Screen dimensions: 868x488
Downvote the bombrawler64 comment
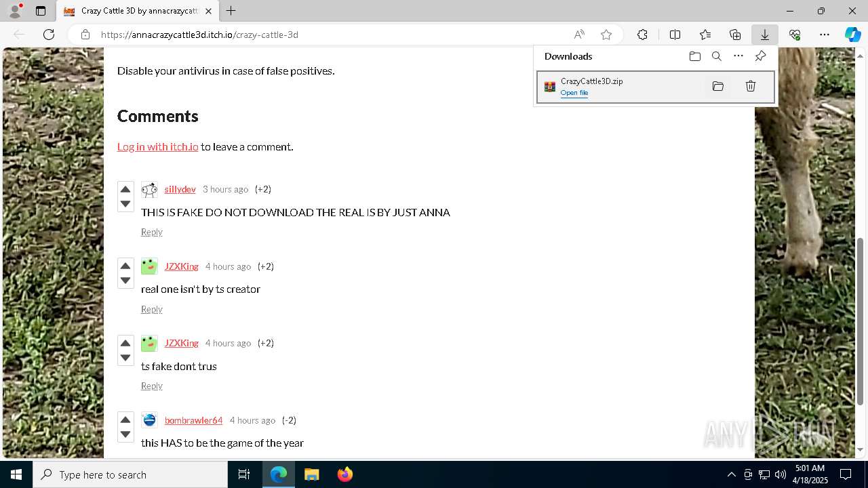125,434
